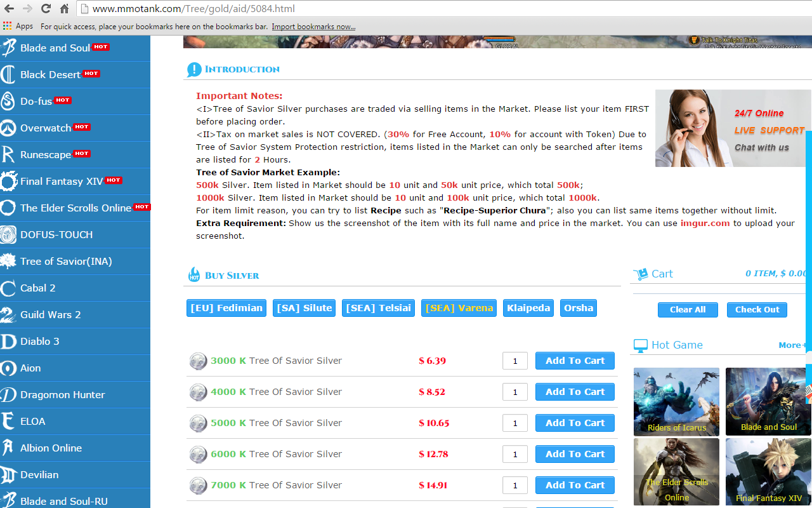Screen dimensions: 812x508
Task: Click the browser reload icon
Action: 46,9
